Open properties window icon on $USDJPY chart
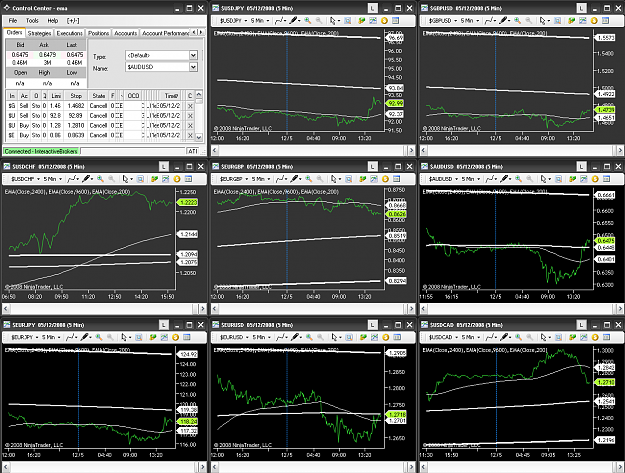The width and height of the screenshot is (625, 473). [x=396, y=20]
